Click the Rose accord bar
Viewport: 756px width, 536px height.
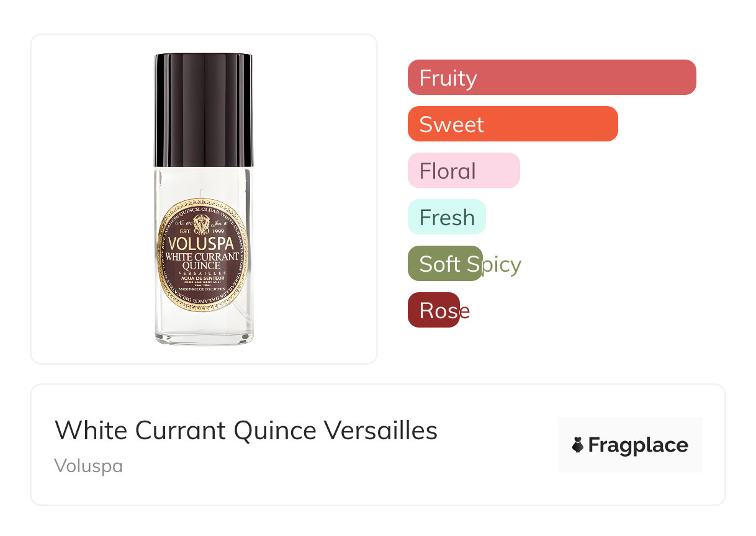pos(434,310)
